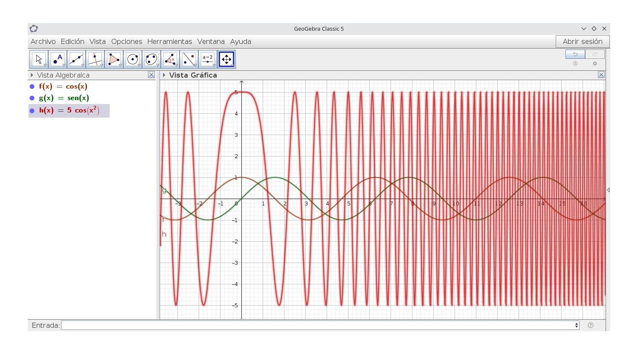Select the Line through two points tool

point(76,59)
